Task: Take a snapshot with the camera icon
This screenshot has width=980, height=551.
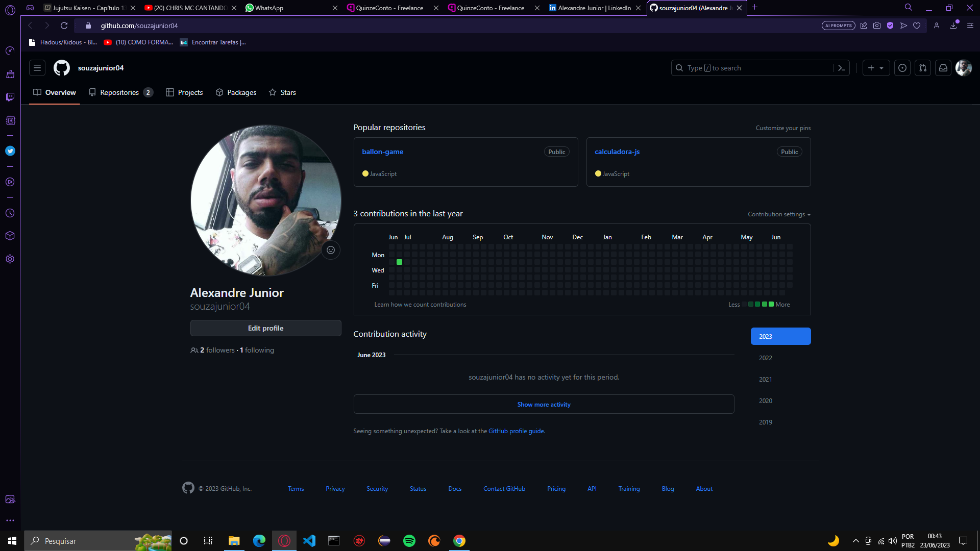Action: pyautogui.click(x=877, y=26)
